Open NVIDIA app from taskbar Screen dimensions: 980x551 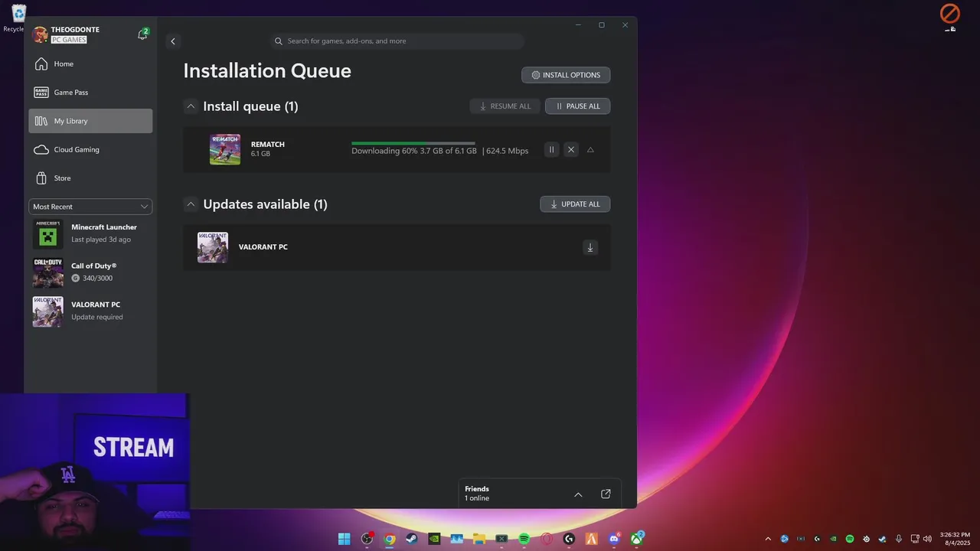pos(434,539)
